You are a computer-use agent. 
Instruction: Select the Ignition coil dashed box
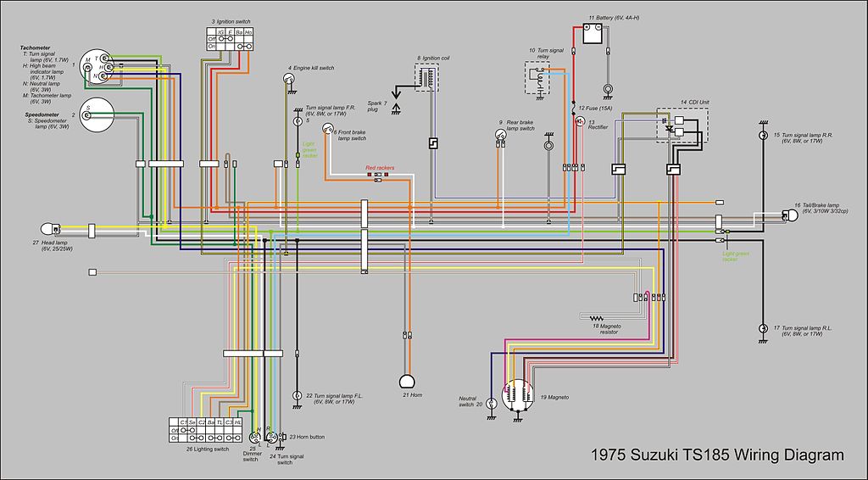coord(427,77)
